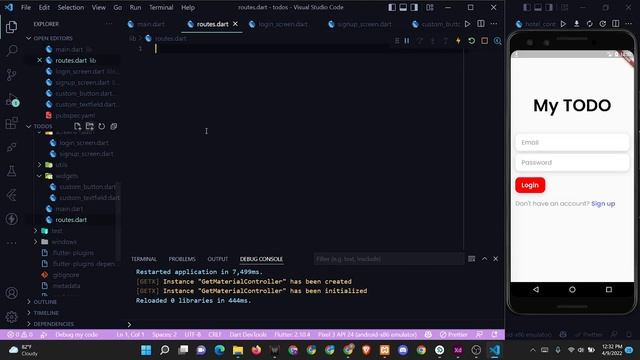This screenshot has width=640, height=360.
Task: Open the Source Control view
Action: [11, 75]
